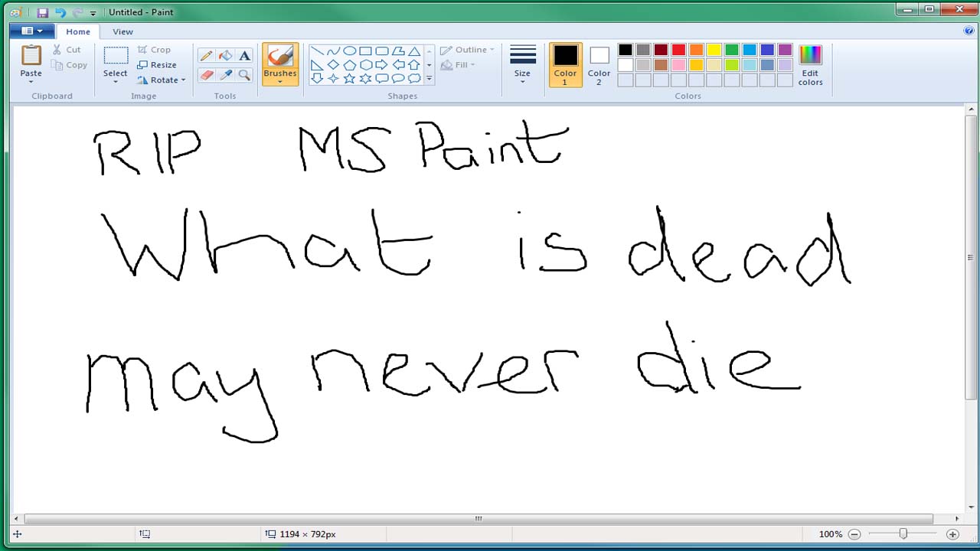Viewport: 980px width, 551px height.
Task: Select the Pencil tool
Action: point(205,54)
